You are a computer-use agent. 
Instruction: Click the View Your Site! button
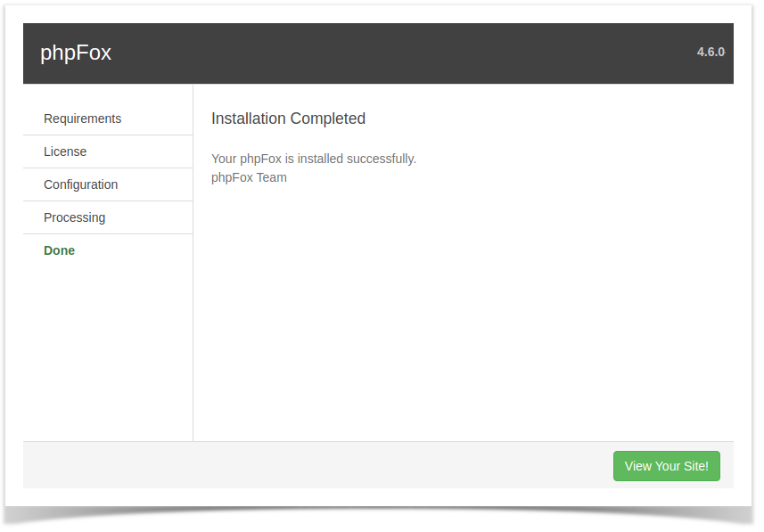point(666,466)
